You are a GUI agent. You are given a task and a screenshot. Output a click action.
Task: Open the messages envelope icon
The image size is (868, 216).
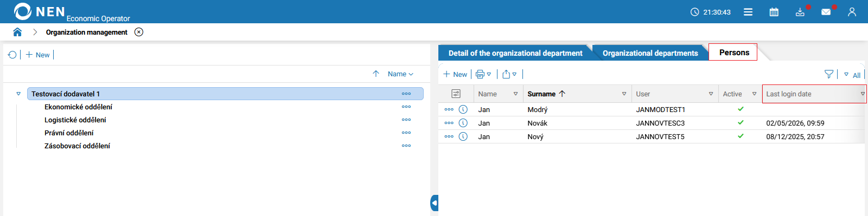pos(826,12)
